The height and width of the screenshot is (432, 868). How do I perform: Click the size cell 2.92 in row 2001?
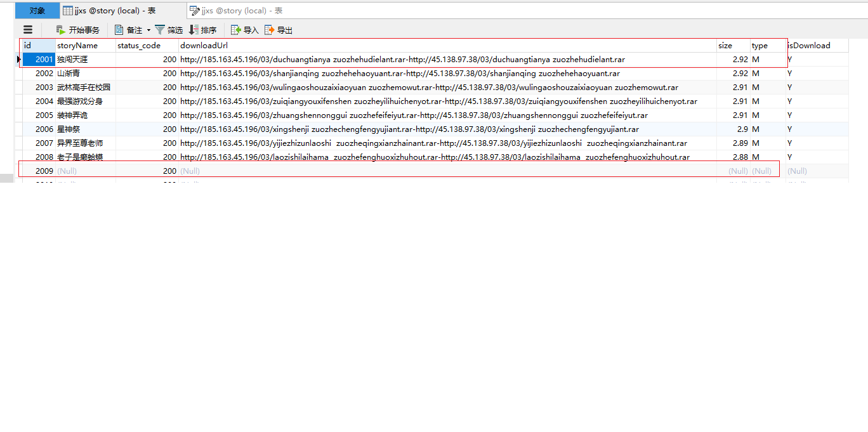point(733,59)
